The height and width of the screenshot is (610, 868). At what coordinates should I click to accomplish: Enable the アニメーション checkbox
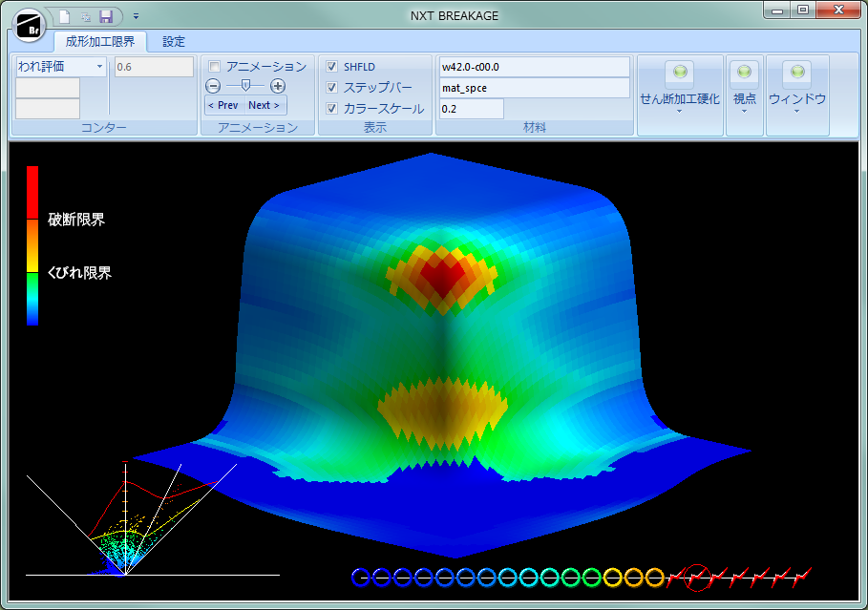point(215,67)
